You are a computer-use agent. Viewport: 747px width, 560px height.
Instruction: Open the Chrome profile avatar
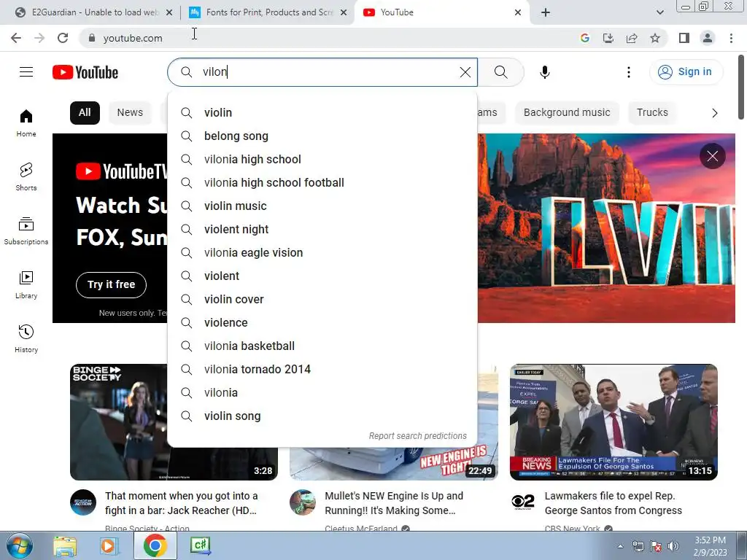[x=708, y=38]
